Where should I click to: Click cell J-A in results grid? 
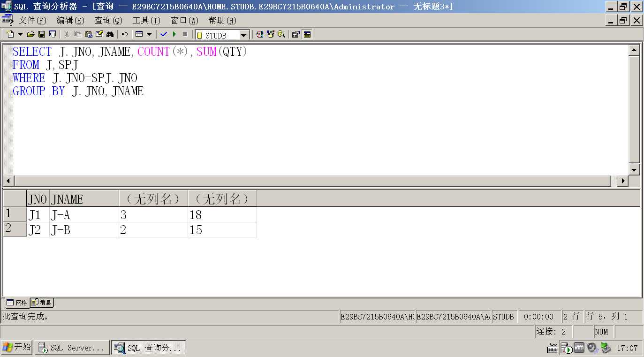click(84, 215)
